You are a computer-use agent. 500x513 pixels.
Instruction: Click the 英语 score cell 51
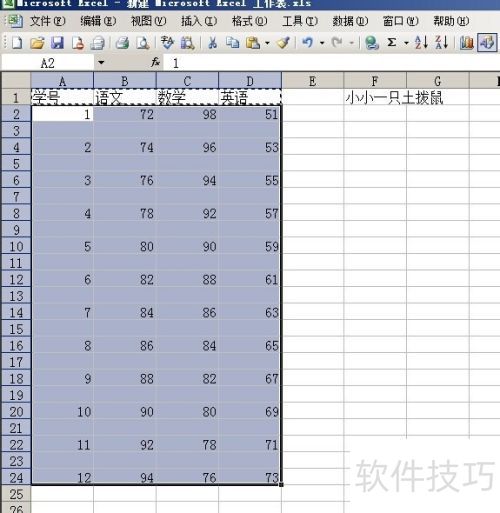tap(250, 114)
